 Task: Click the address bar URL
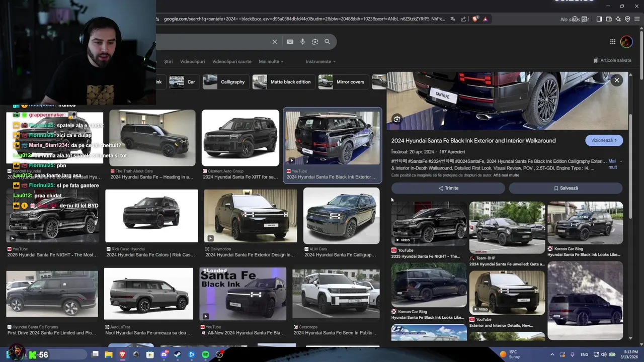click(304, 19)
